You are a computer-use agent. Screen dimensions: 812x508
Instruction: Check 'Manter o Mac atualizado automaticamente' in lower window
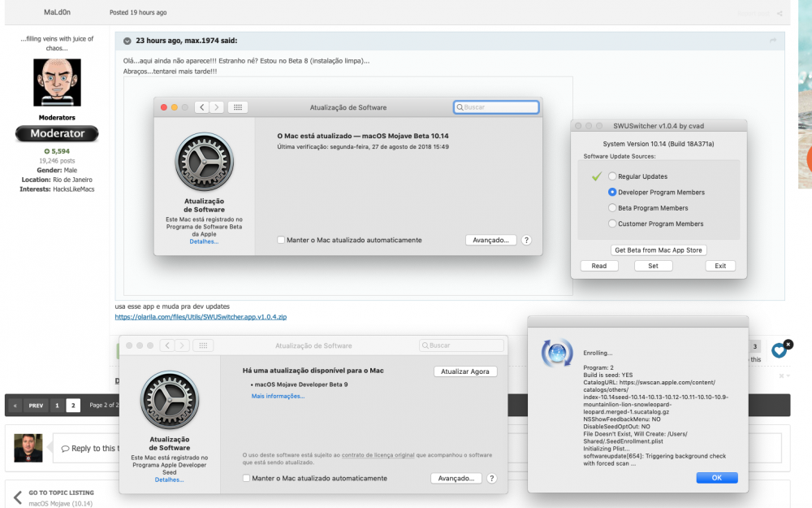[246, 479]
